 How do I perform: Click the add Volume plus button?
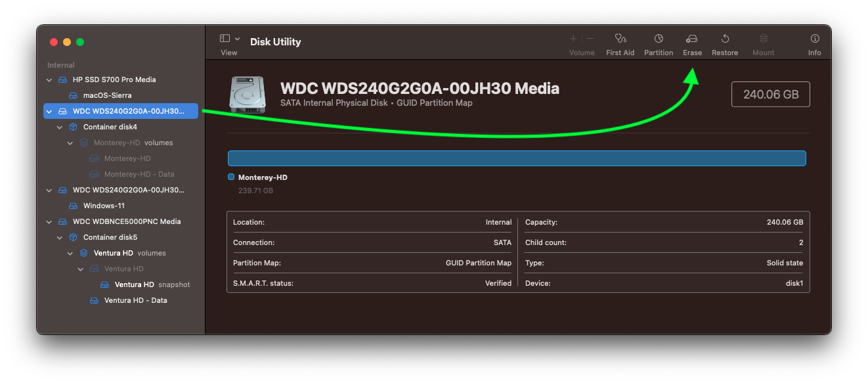[x=573, y=39]
